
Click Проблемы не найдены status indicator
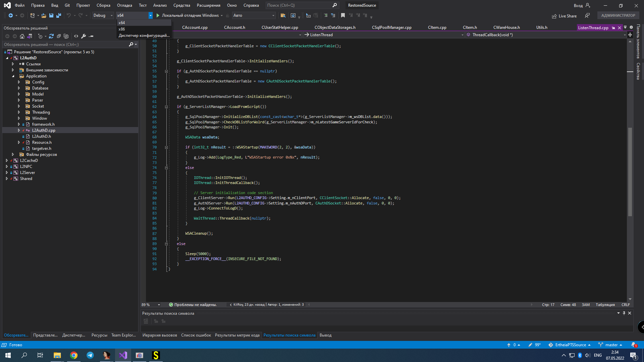click(x=193, y=305)
